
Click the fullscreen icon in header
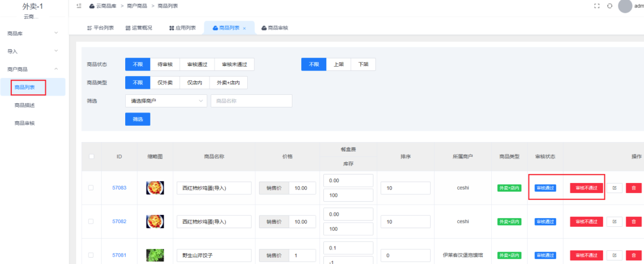pos(597,6)
